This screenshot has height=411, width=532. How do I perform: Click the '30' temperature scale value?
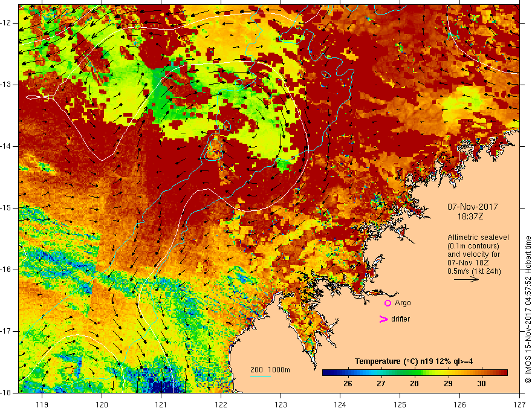pyautogui.click(x=481, y=384)
